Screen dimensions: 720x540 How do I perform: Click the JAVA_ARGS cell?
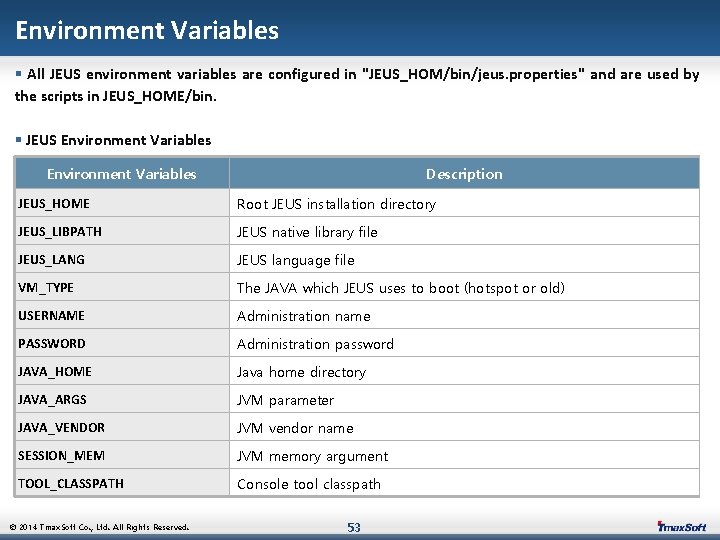(122, 399)
